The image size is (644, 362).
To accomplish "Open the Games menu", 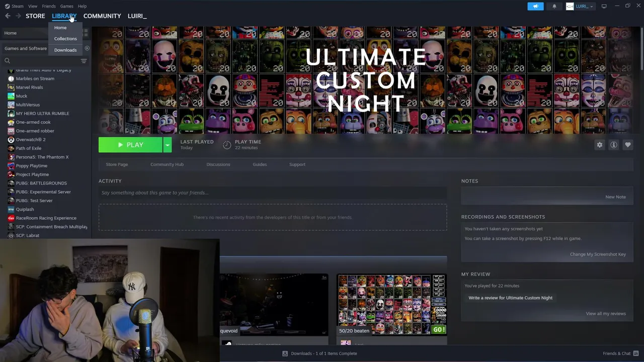I will click(x=66, y=6).
